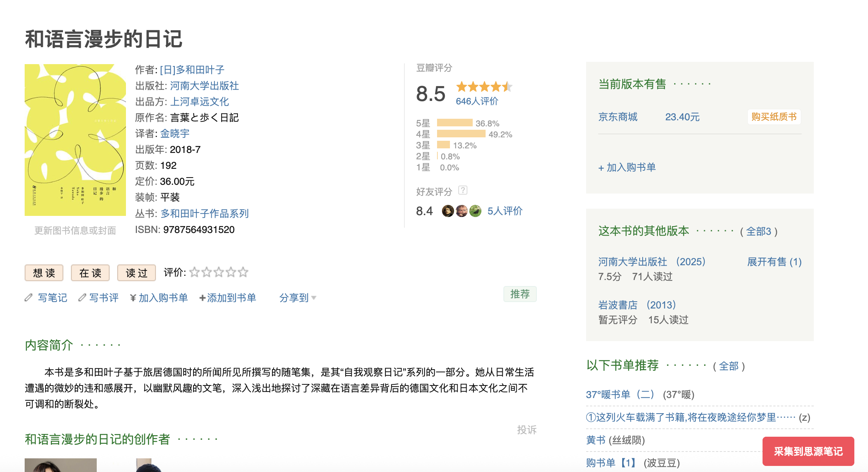The width and height of the screenshot is (868, 472).
Task: Rate the book five stars
Action: [243, 272]
